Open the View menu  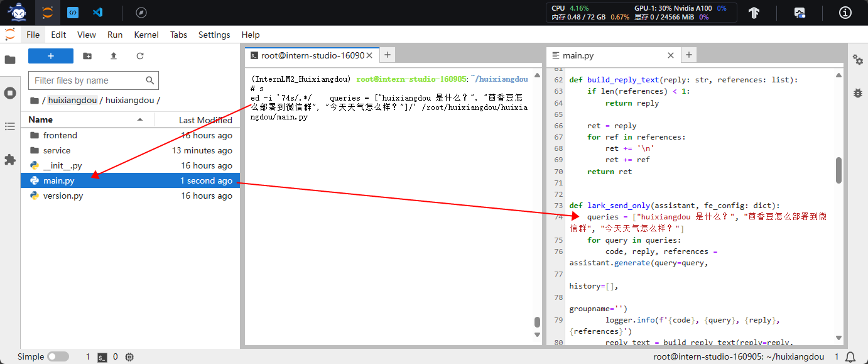coord(87,35)
